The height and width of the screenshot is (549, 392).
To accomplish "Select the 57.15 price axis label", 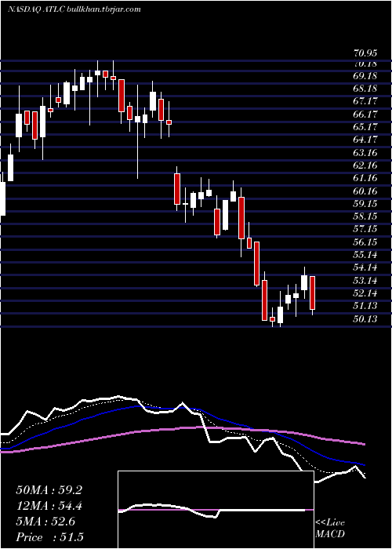I will coord(365,229).
